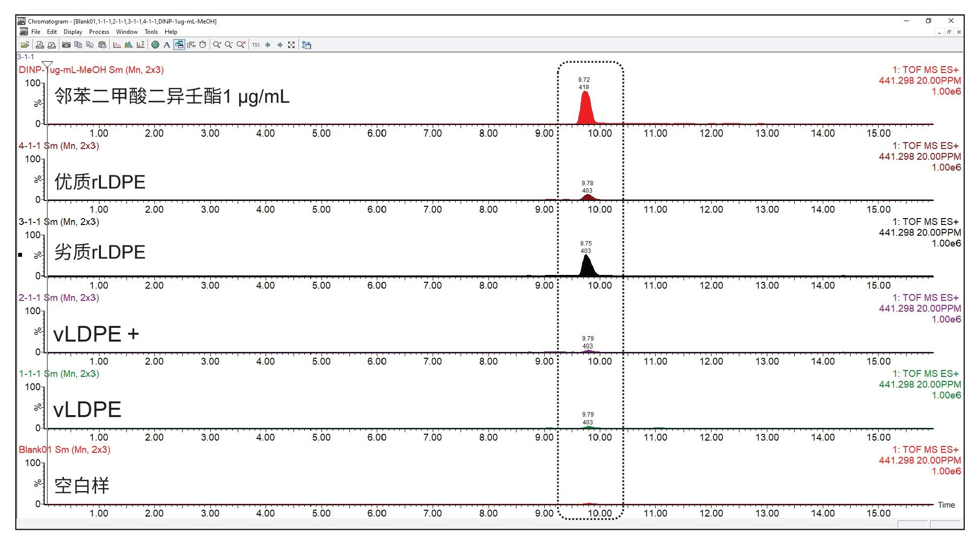
Task: Open the Tools menu
Action: pos(151,32)
